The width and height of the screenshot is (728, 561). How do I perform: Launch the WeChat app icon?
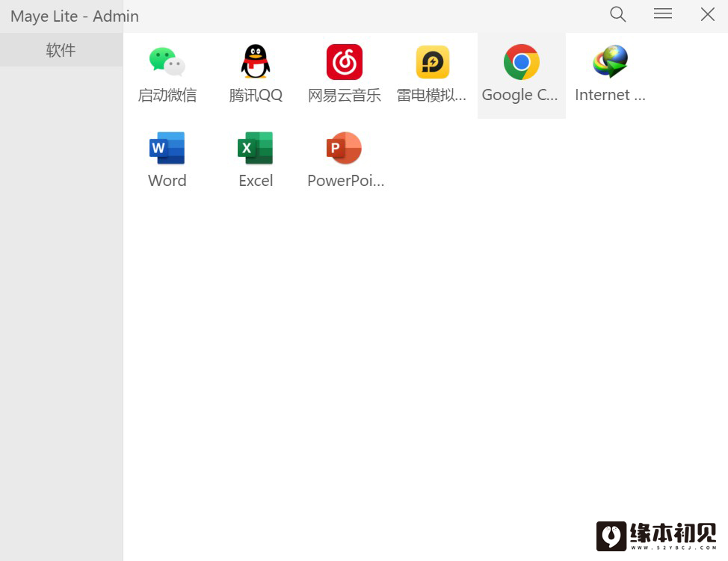(167, 61)
